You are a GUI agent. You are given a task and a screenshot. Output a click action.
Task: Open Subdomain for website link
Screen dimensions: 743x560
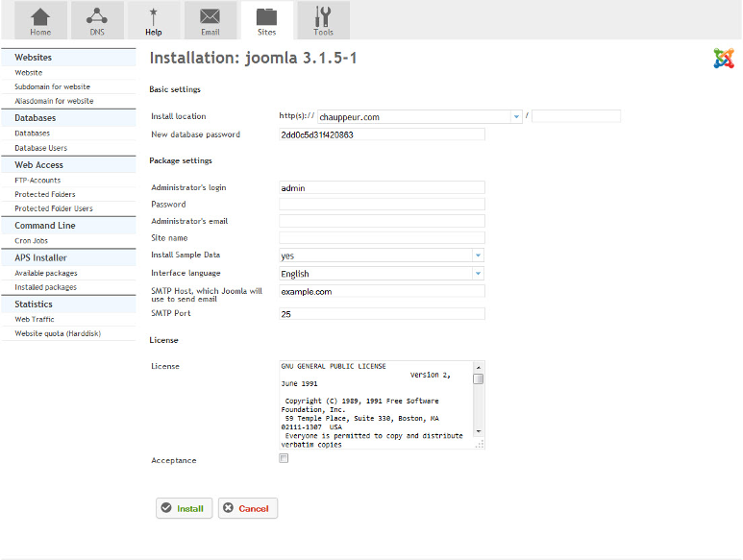pyautogui.click(x=52, y=87)
